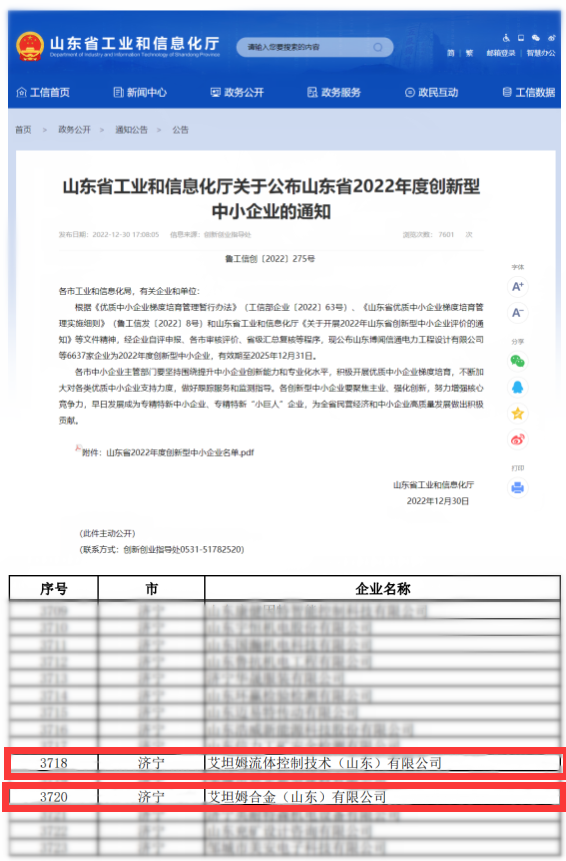This screenshot has width=566, height=861.
Task: Click the 市 table header
Action: (151, 589)
